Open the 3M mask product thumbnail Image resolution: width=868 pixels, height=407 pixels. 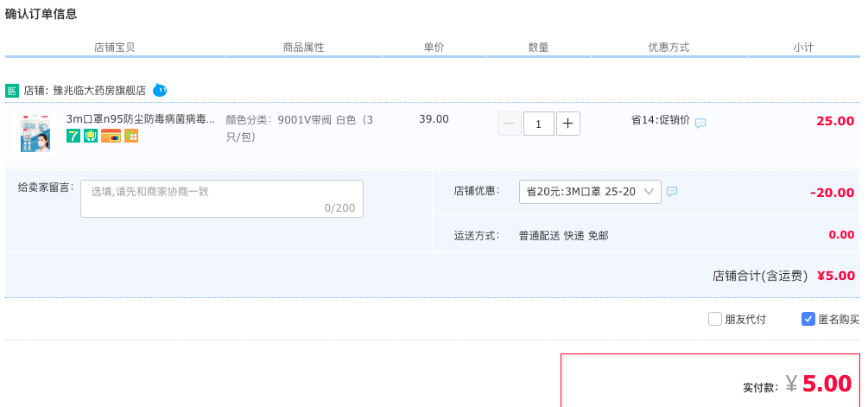click(35, 133)
